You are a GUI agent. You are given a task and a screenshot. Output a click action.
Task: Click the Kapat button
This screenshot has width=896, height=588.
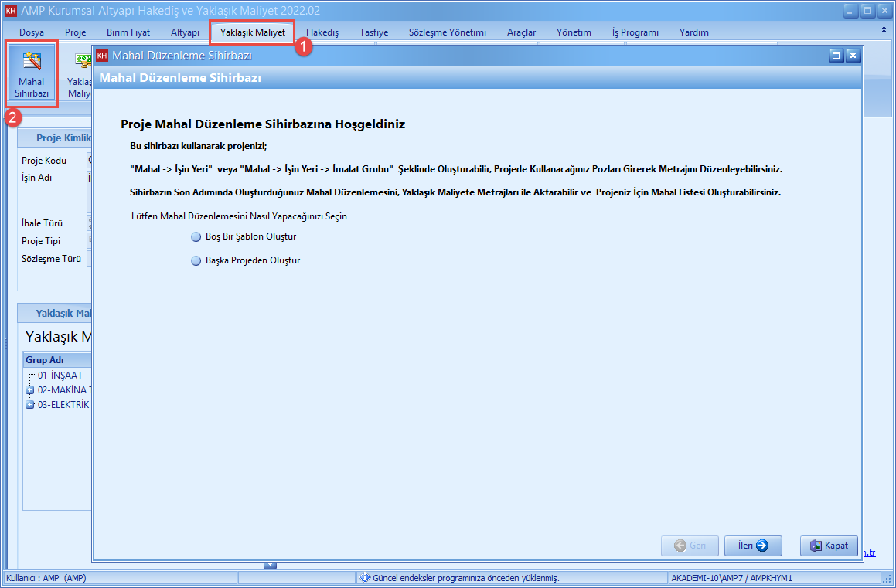point(830,546)
